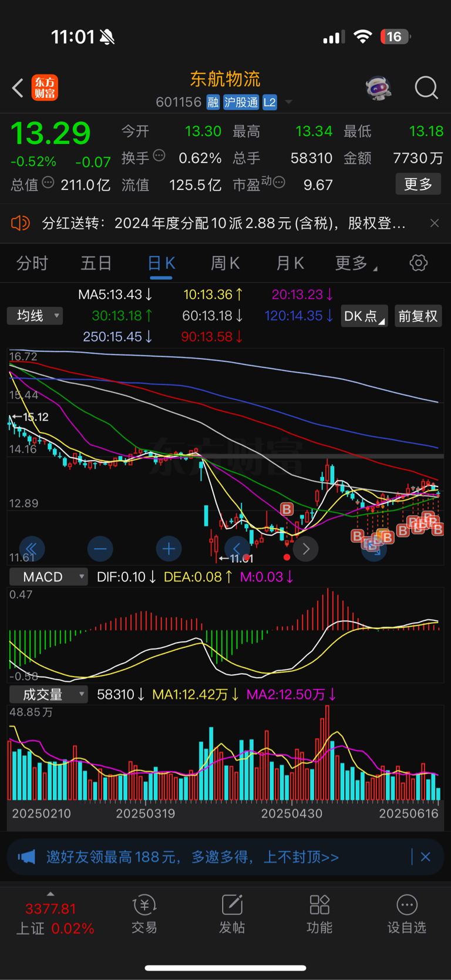Tap the L2 level badge
451x980 pixels.
click(x=270, y=102)
